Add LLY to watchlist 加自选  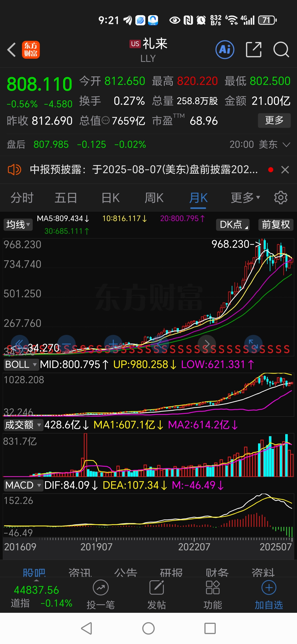tap(269, 595)
